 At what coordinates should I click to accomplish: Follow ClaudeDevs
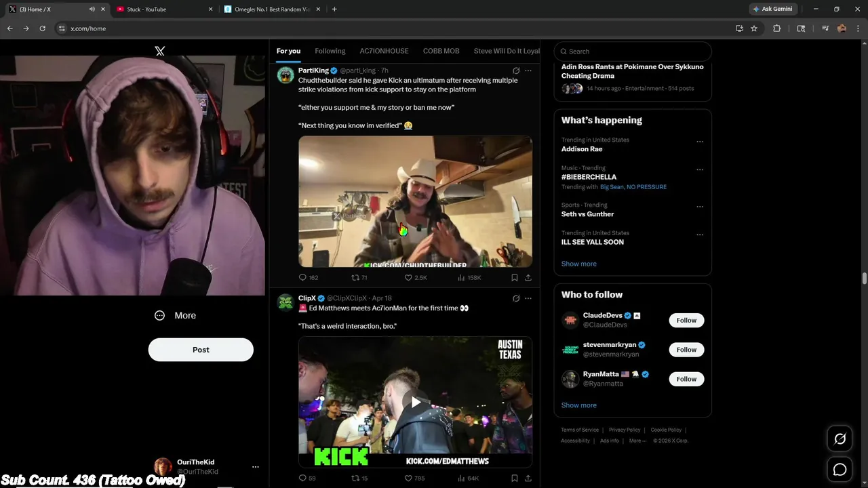686,320
